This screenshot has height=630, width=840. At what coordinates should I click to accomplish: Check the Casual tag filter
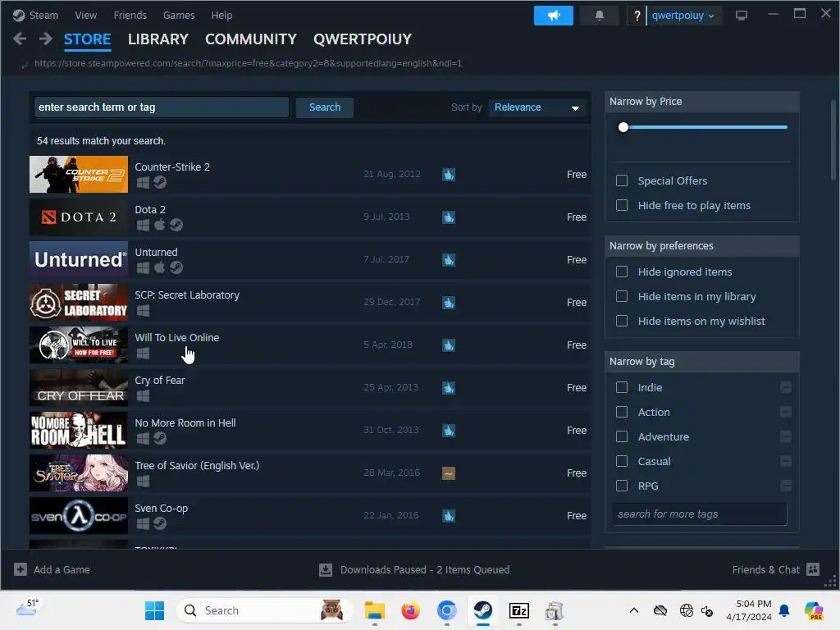pyautogui.click(x=622, y=461)
